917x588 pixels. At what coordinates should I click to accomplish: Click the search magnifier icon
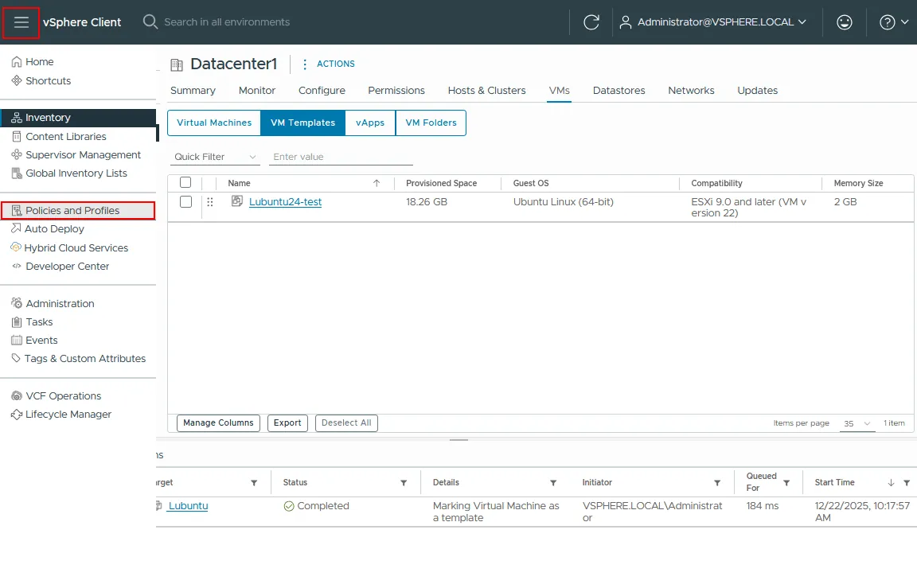coord(150,22)
